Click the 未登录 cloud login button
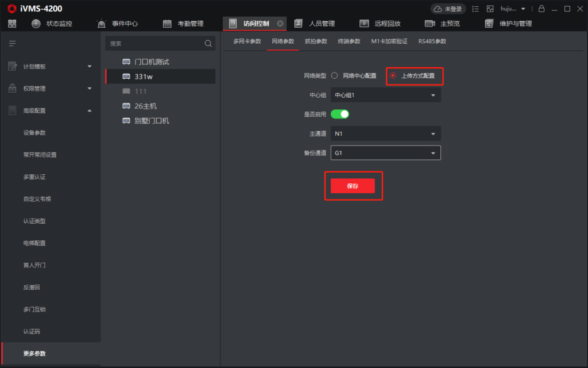The height and width of the screenshot is (368, 588). (x=448, y=9)
